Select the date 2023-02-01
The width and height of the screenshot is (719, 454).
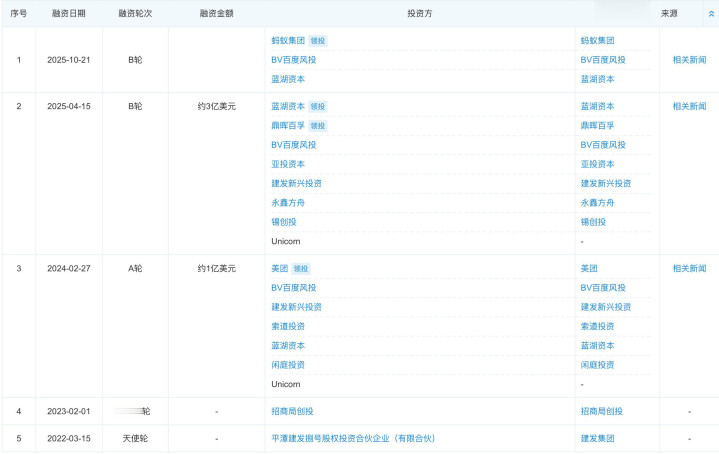(69, 411)
